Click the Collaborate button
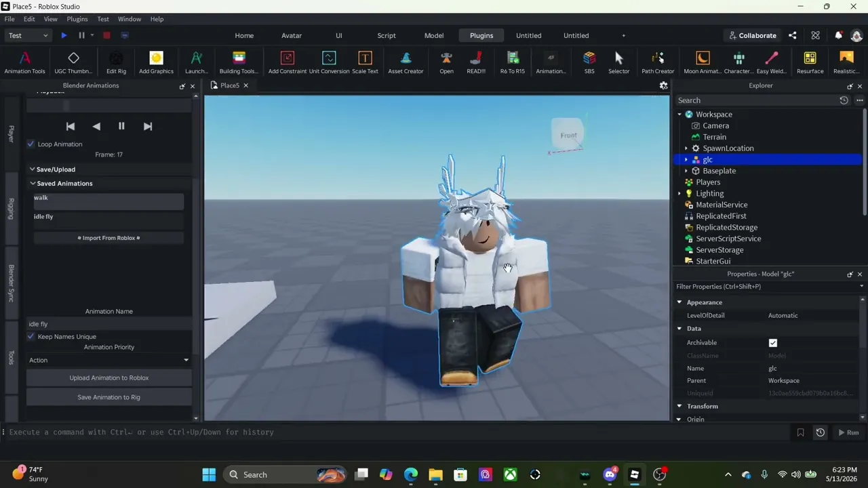 [752, 35]
